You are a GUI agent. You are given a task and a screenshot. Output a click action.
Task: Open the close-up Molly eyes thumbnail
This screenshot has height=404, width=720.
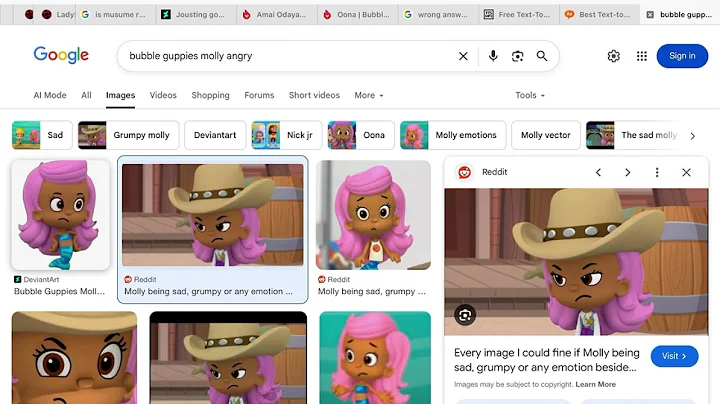[74, 358]
